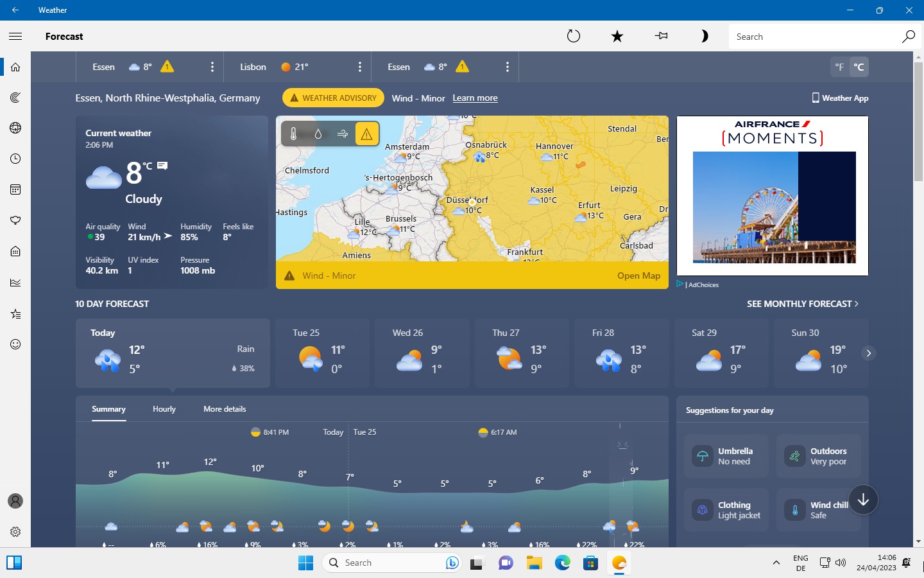Open the Monthly forecast calendar icon
This screenshot has width=924, height=578.
coord(15,189)
